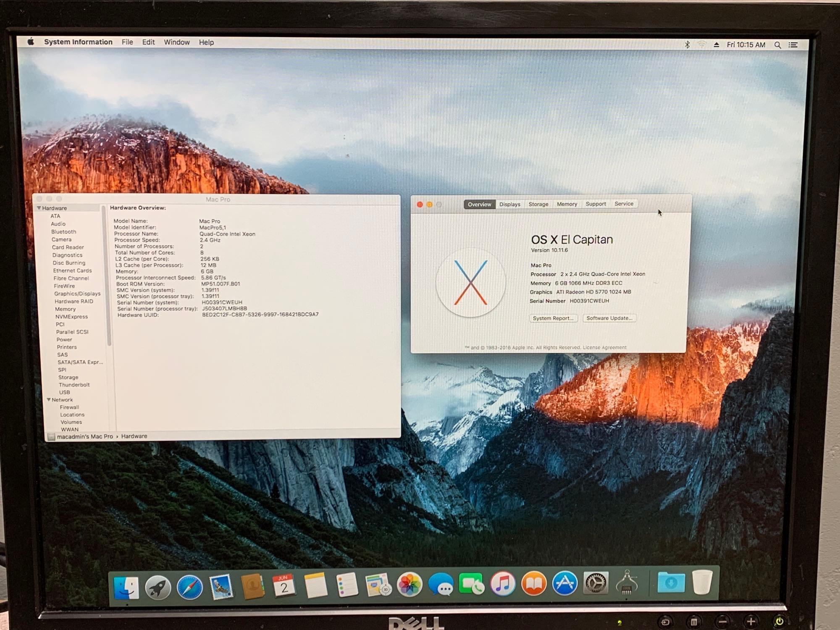Screen dimensions: 840x630
Task: Switch to the Service tab
Action: (624, 204)
